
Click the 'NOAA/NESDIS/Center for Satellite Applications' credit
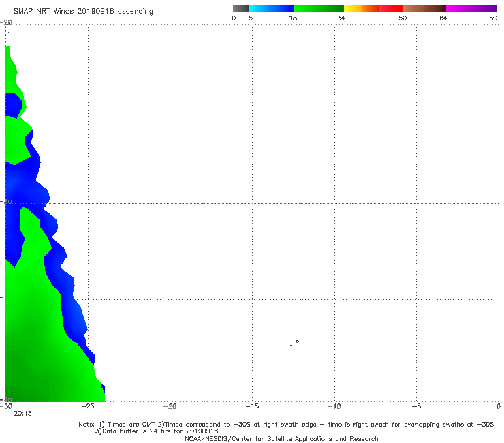click(281, 439)
